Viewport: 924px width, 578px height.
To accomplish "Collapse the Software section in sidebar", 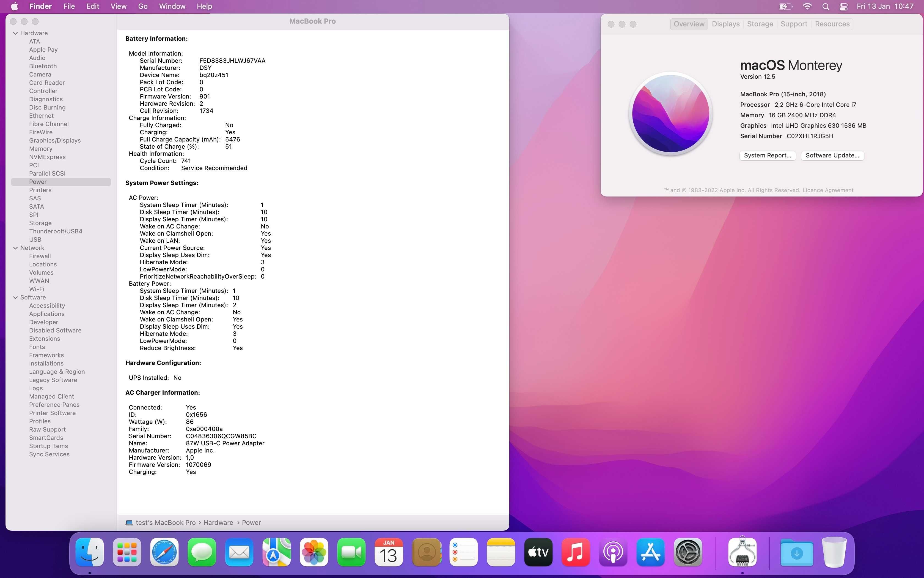I will pos(16,298).
